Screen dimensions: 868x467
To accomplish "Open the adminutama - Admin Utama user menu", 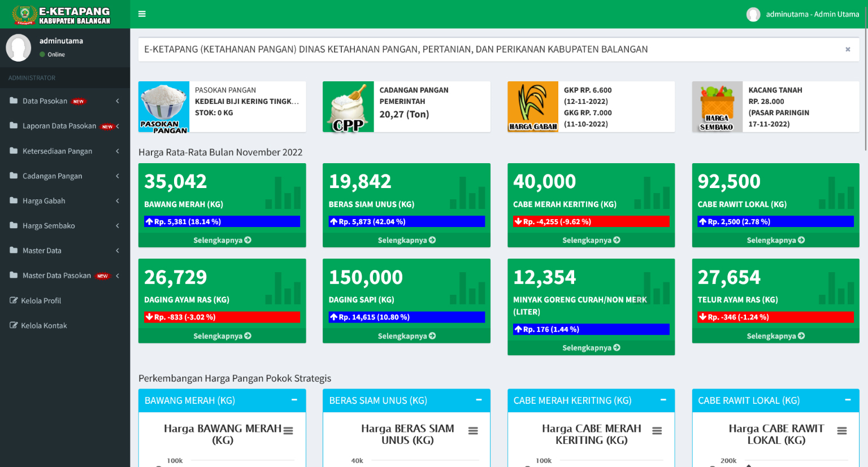I will click(803, 14).
